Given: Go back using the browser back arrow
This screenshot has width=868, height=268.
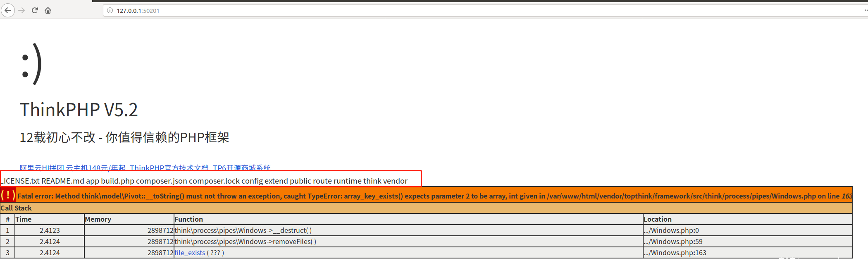Looking at the screenshot, I should pyautogui.click(x=8, y=10).
